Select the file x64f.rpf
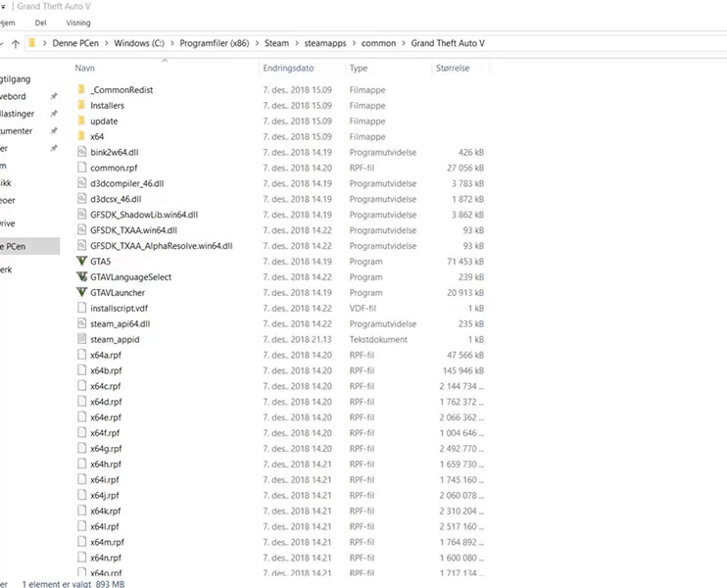727x588 pixels. click(x=105, y=432)
